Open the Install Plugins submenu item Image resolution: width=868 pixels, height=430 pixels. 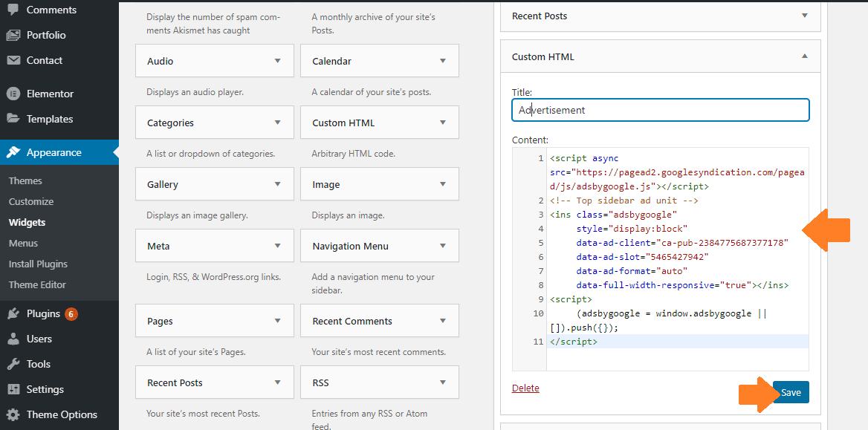pyautogui.click(x=38, y=264)
